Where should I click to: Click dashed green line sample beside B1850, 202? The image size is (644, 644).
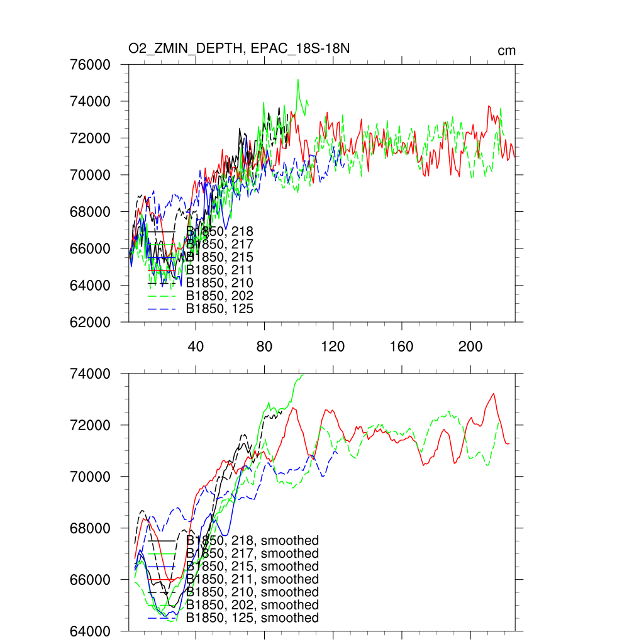point(161,296)
